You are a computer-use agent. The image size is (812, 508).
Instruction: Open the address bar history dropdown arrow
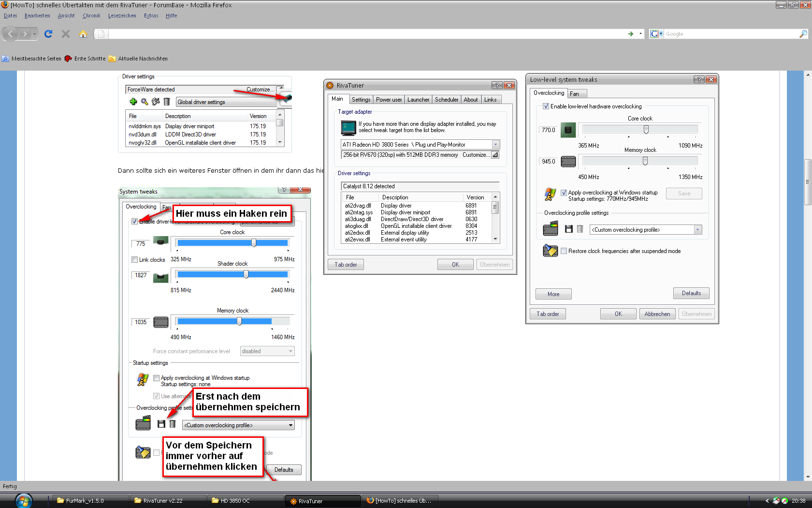click(x=640, y=34)
